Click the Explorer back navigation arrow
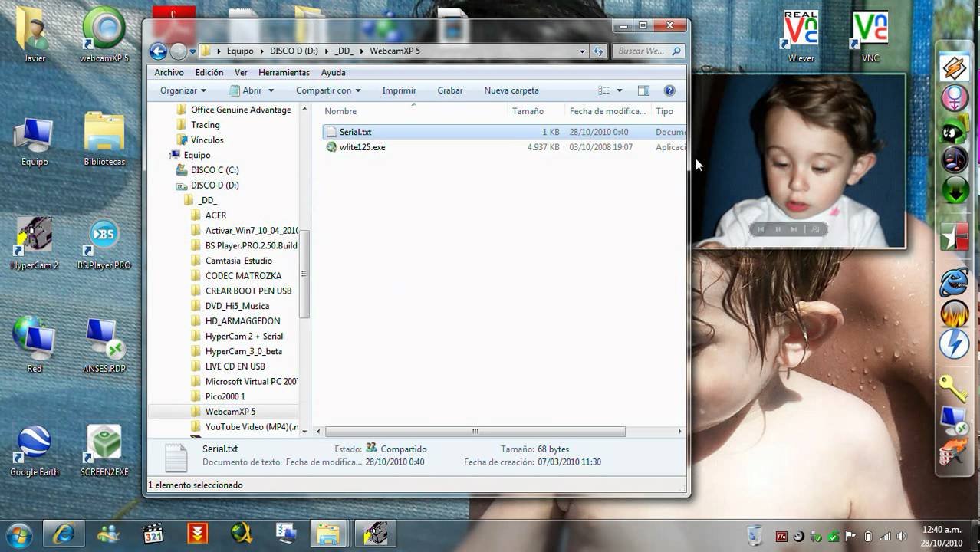The height and width of the screenshot is (552, 980). pos(159,51)
